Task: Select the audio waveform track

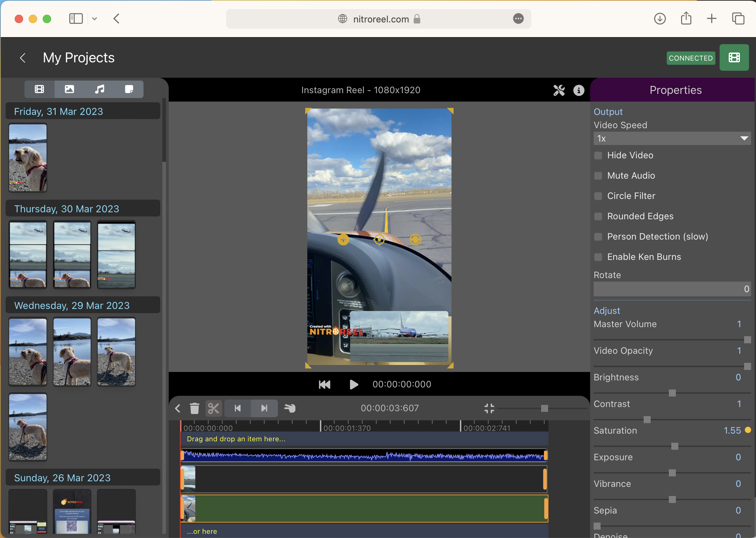Action: 364,456
